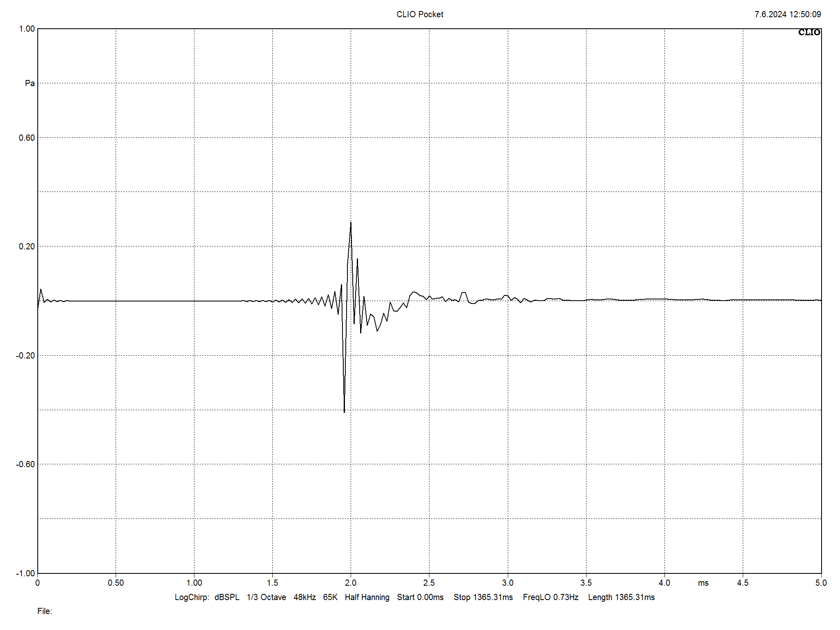Click the FreqLO 0.73Hz text

tap(550, 598)
